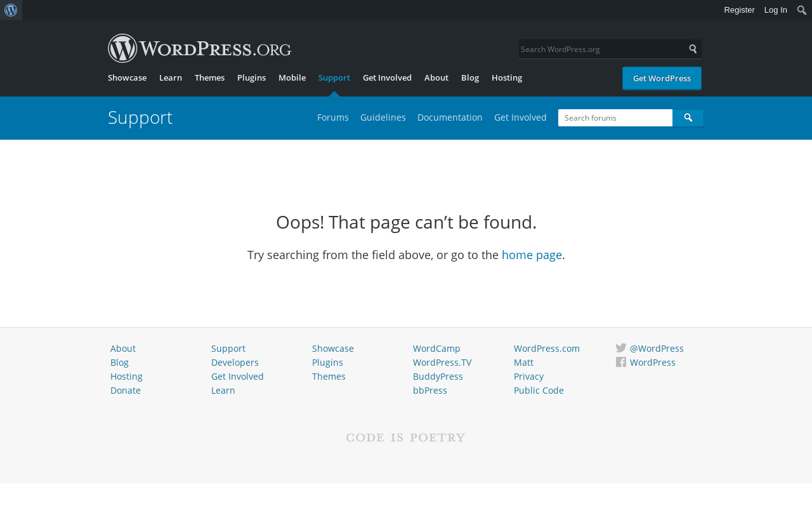Click the footer WordPress.com link
812x508 pixels.
[x=547, y=349]
